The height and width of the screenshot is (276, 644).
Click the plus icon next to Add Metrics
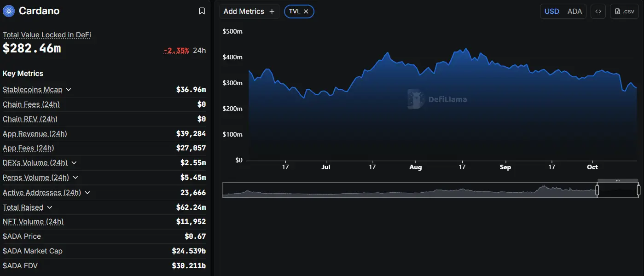[271, 11]
